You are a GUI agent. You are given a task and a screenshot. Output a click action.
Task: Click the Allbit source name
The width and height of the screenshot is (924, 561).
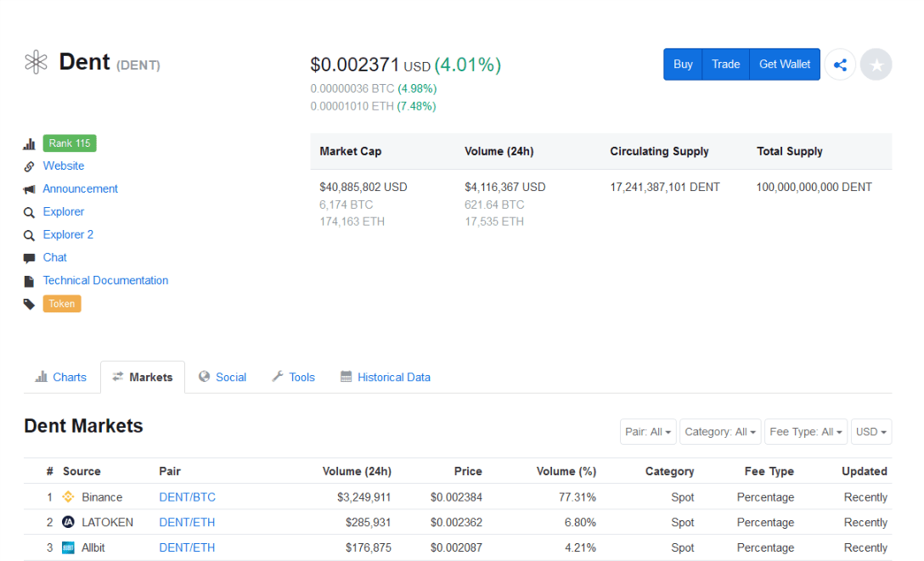click(x=93, y=548)
